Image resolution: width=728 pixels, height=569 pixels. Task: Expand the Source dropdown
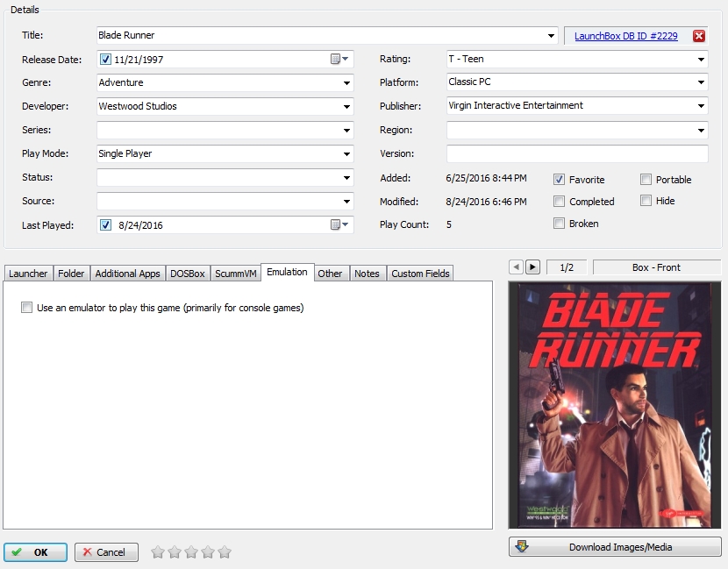[x=346, y=202]
